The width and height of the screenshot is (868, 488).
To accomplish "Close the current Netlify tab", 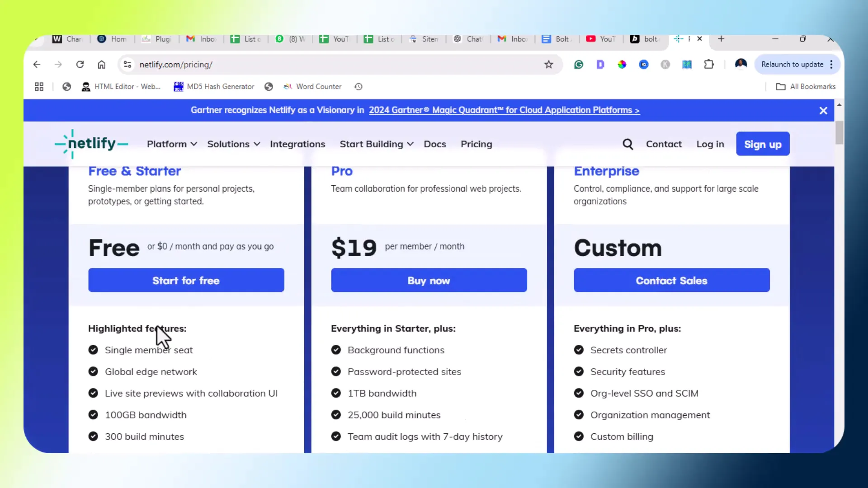I will click(699, 39).
